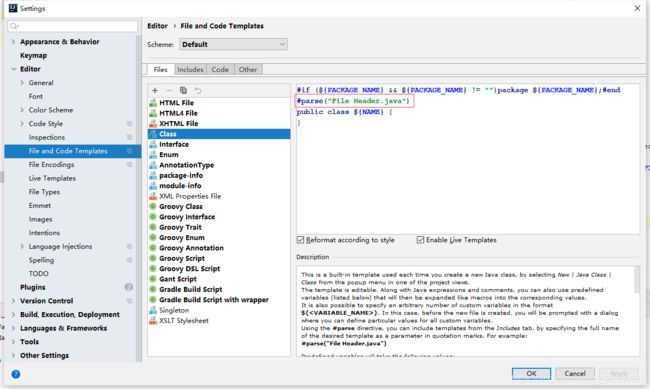This screenshot has width=650, height=389.
Task: Expand the General subsection
Action: [22, 83]
